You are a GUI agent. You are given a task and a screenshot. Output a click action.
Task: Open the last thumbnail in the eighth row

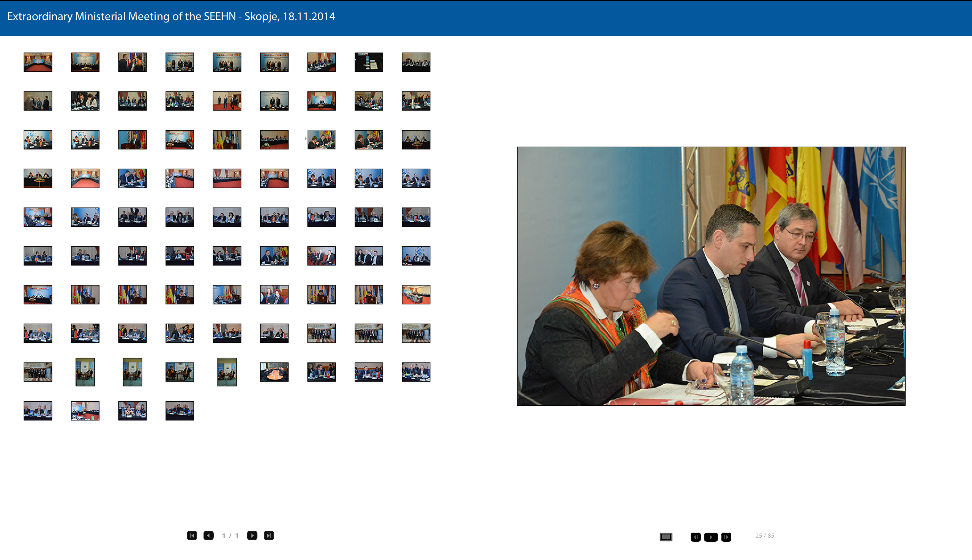[x=416, y=333]
